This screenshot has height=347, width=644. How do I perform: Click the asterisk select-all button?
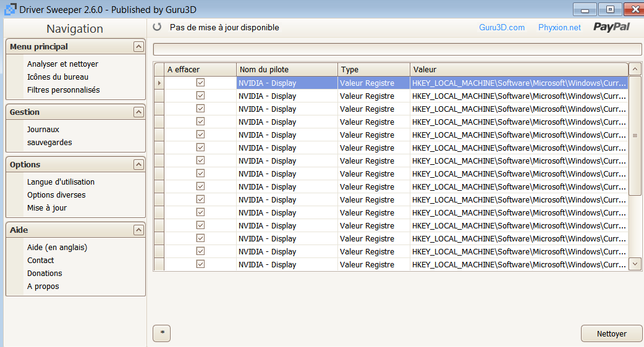(162, 333)
